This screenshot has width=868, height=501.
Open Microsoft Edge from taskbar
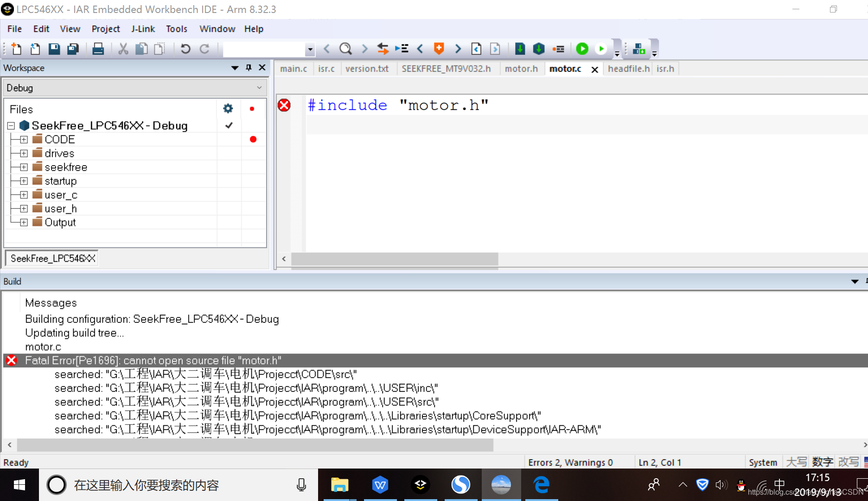point(541,485)
